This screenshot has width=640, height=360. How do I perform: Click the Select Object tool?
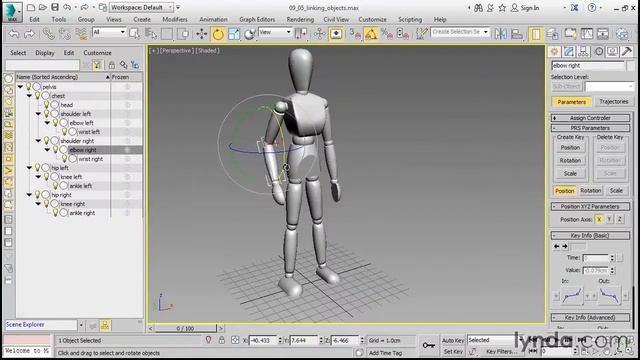point(134,34)
